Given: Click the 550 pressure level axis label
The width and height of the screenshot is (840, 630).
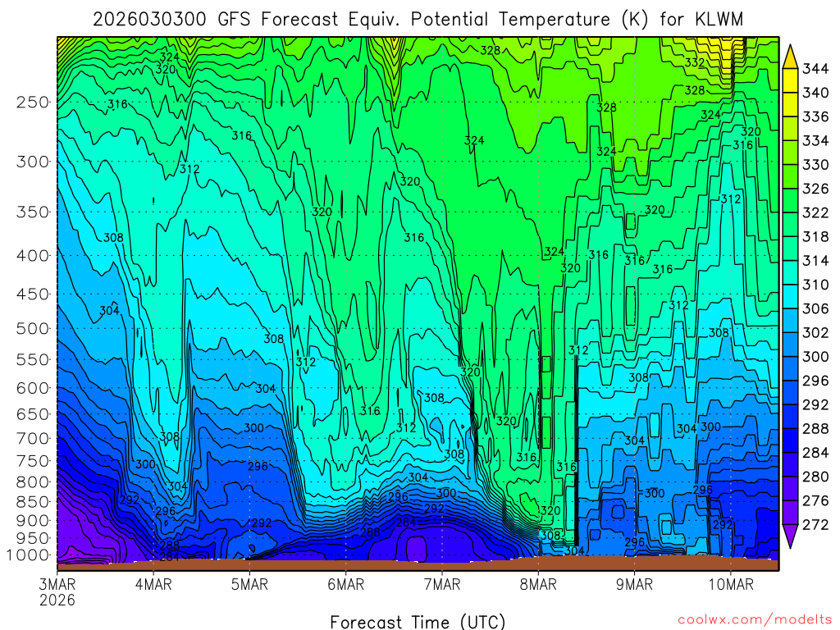Looking at the screenshot, I should (x=33, y=359).
